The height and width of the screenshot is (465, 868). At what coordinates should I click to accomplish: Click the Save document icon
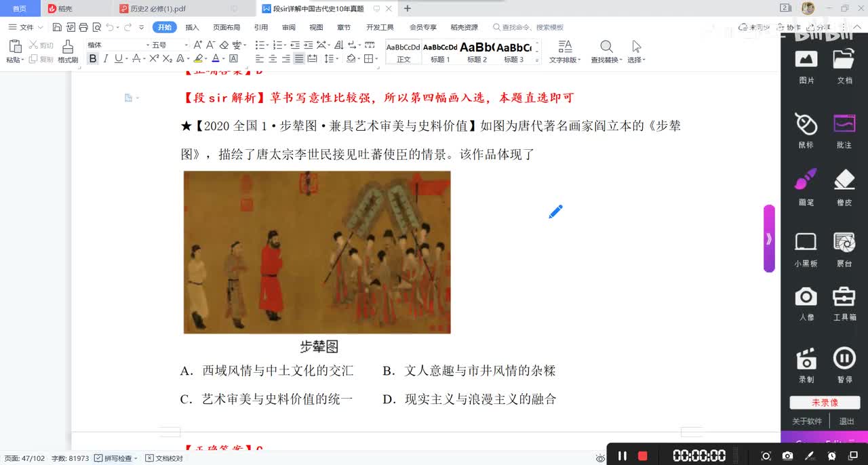(x=57, y=27)
